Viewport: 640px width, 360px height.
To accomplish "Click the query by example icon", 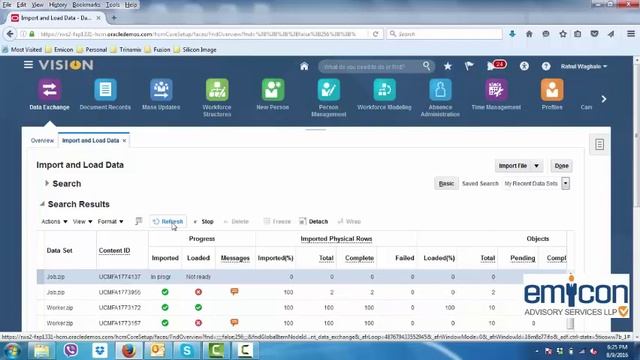I will click(x=138, y=221).
